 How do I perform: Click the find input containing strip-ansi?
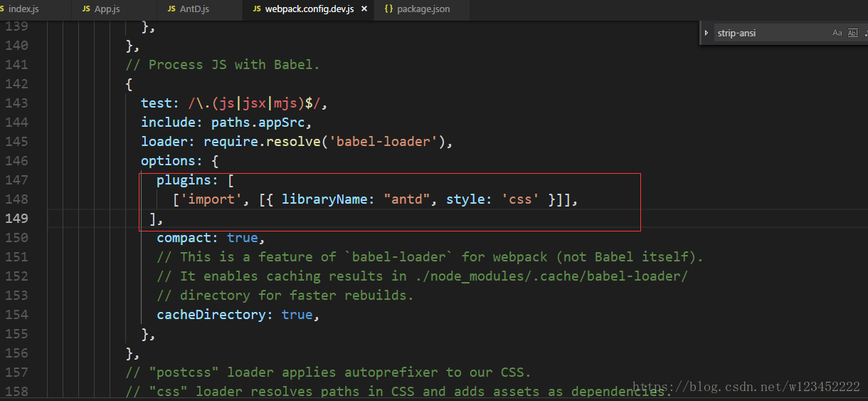tap(771, 33)
